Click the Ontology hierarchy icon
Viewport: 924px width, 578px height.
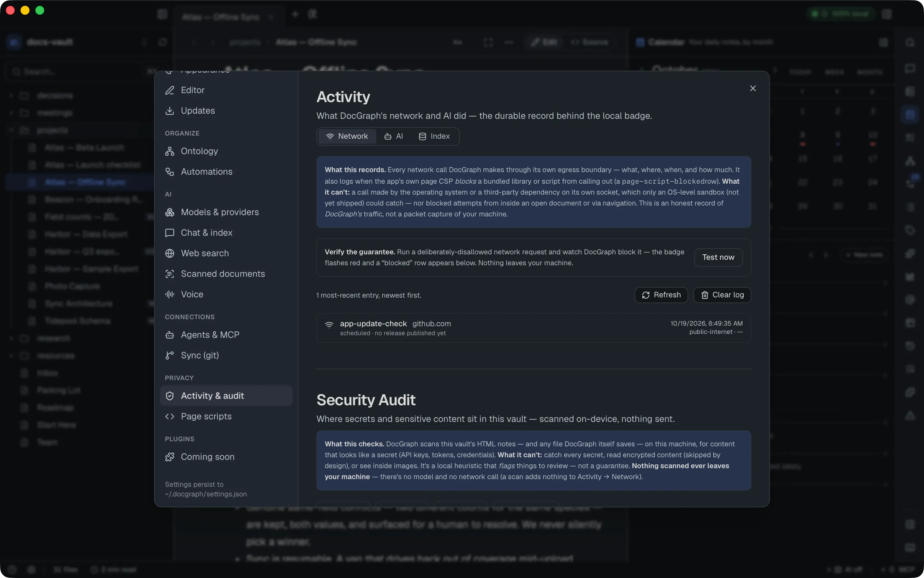(170, 151)
